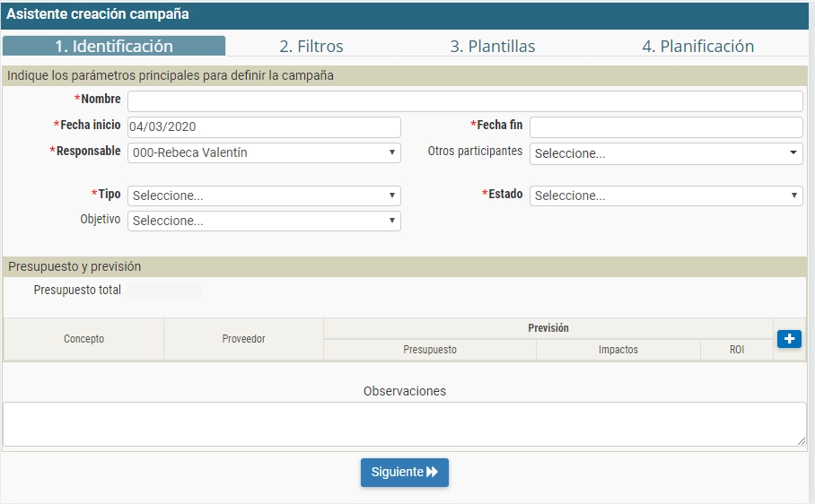Open the 4. Planificación tab
This screenshot has height=504, width=815.
(x=697, y=47)
